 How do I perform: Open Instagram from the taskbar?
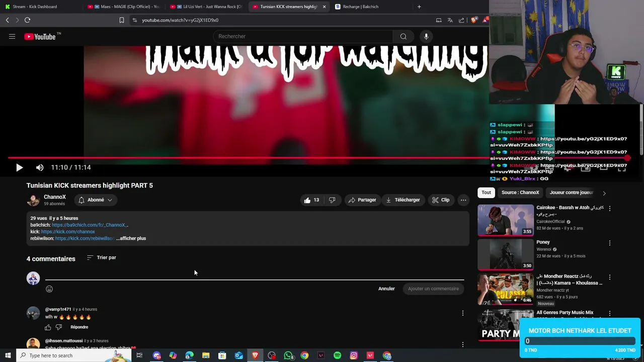click(x=354, y=355)
